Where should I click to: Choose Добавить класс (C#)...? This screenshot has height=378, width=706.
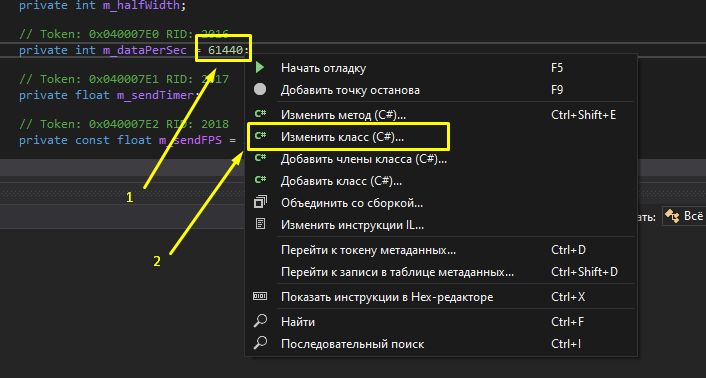coord(441,181)
